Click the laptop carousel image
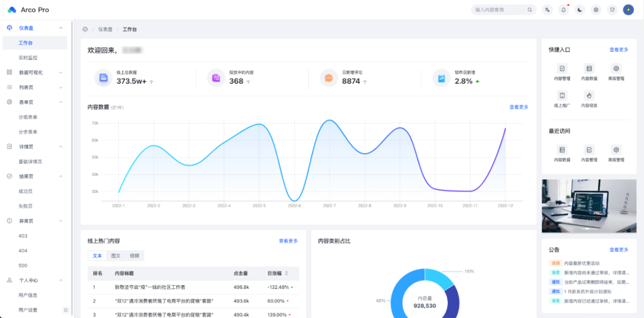This screenshot has width=644, height=318. (589, 206)
